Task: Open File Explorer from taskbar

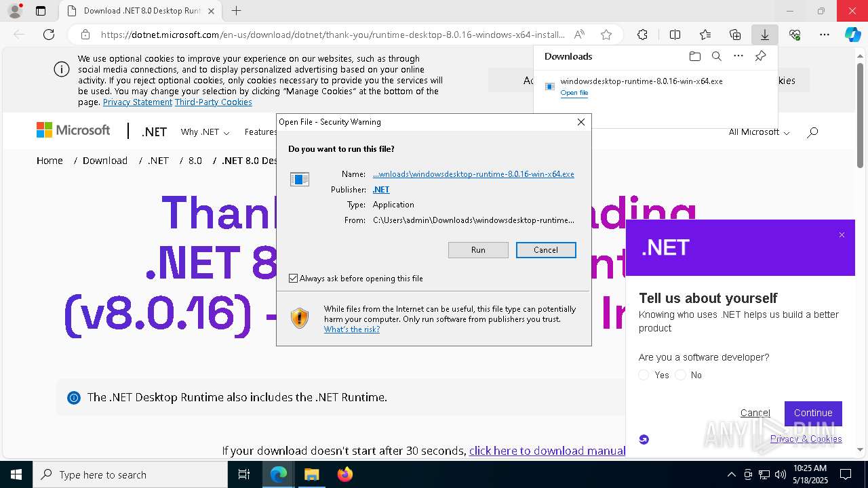Action: point(311,474)
